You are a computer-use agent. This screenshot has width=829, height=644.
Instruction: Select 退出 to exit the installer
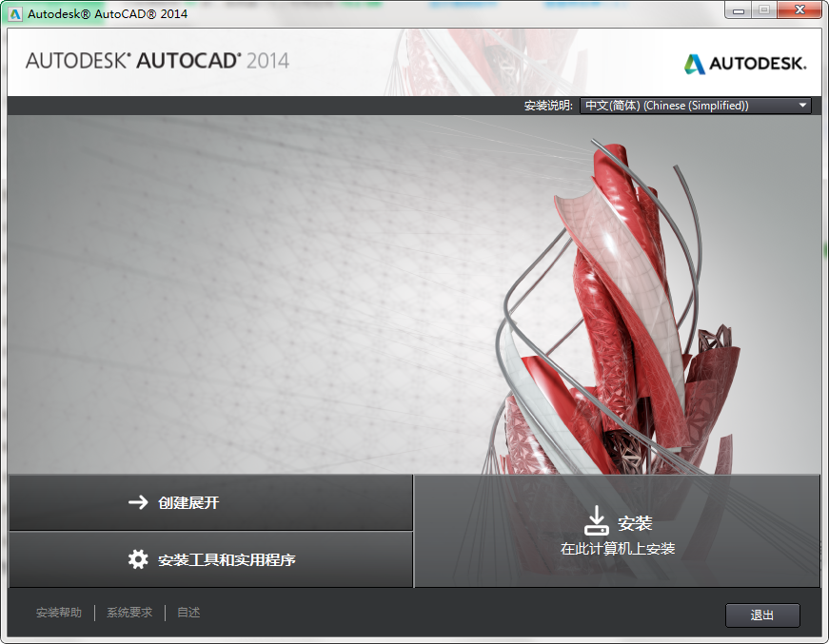click(762, 615)
